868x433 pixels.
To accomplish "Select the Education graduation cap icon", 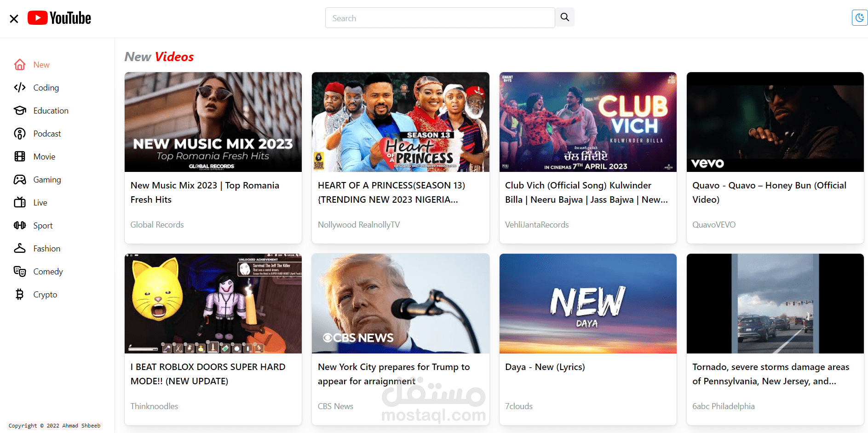I will pyautogui.click(x=20, y=111).
